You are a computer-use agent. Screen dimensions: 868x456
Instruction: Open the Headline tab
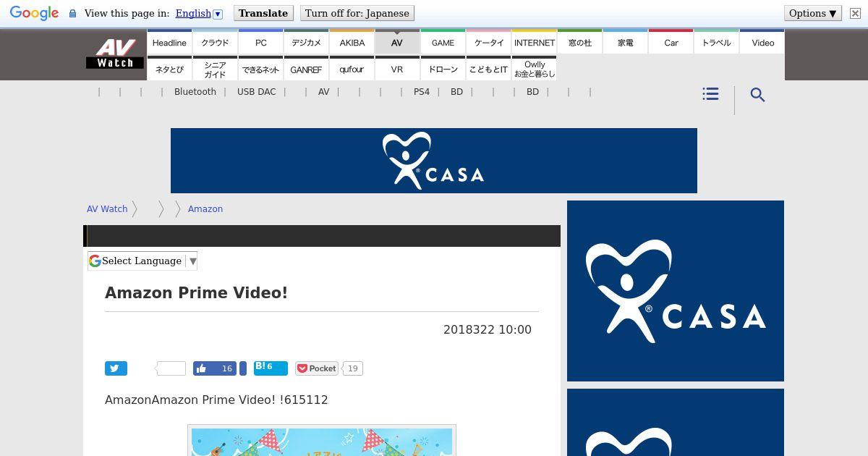coord(169,42)
